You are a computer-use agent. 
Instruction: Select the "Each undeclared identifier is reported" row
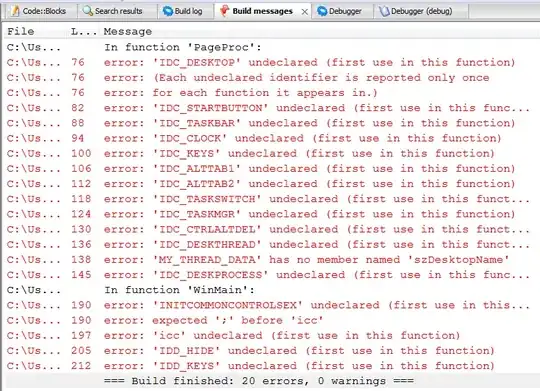pos(270,78)
